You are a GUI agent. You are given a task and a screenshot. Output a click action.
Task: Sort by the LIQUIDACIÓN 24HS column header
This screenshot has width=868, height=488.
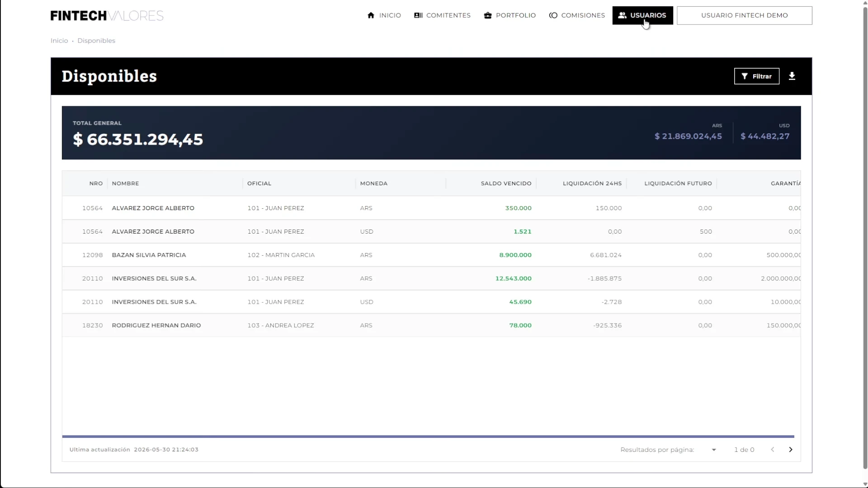(592, 183)
